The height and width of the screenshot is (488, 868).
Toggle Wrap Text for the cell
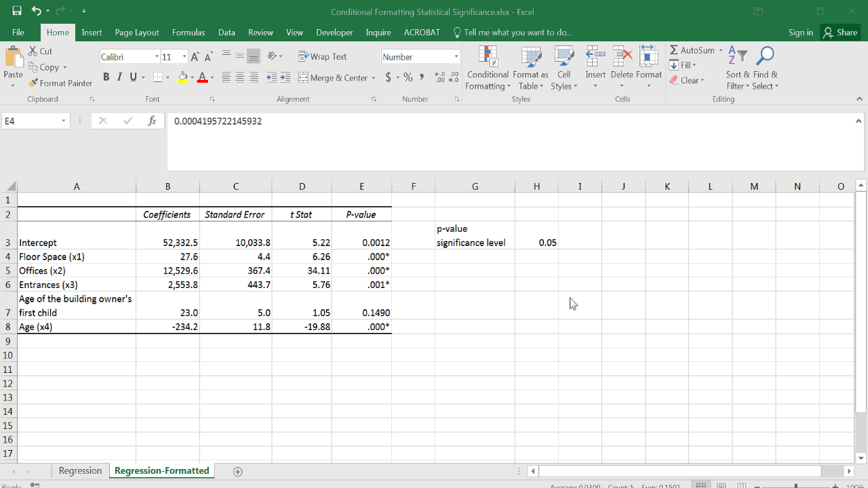point(323,57)
